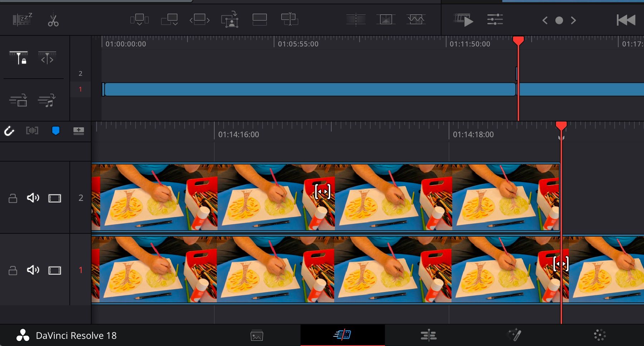Start Fast Review playback
The image size is (644, 346).
(x=464, y=20)
